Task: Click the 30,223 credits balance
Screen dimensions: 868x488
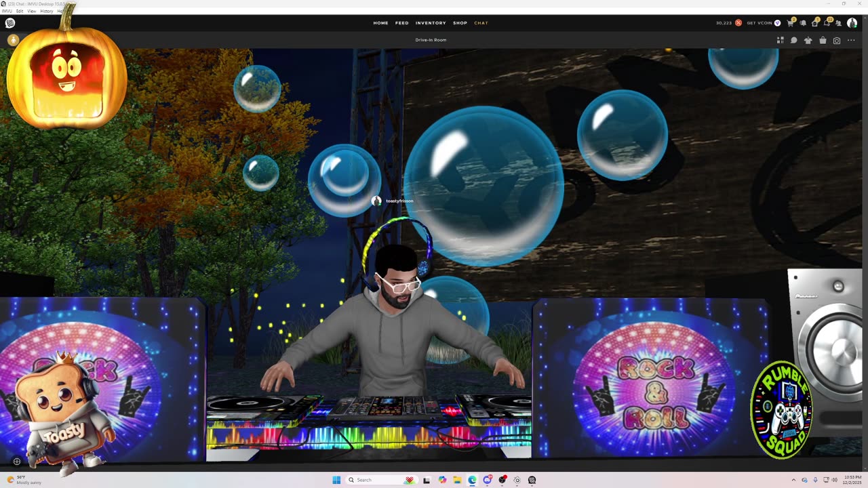Action: click(x=724, y=23)
